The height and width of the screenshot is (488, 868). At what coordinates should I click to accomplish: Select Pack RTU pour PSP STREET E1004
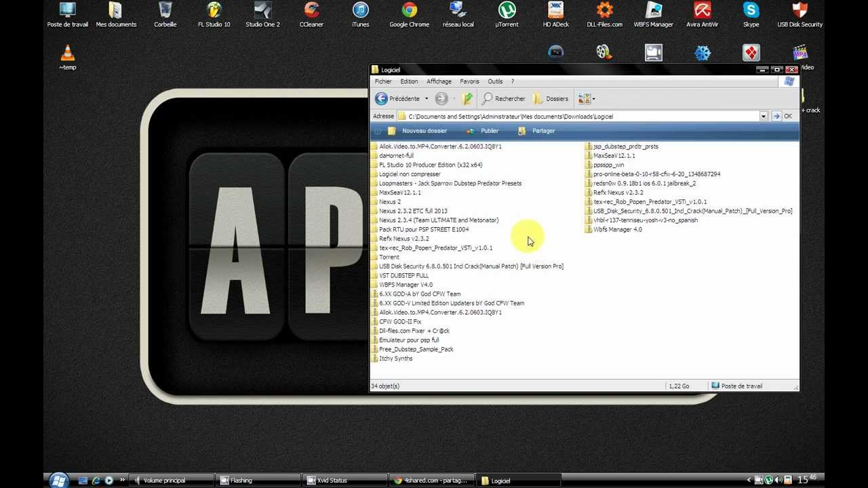pos(420,230)
